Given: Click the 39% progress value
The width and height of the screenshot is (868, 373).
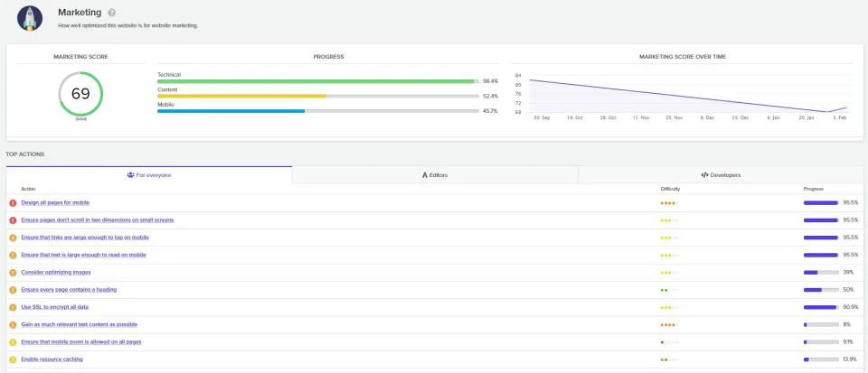Looking at the screenshot, I should coord(847,273).
